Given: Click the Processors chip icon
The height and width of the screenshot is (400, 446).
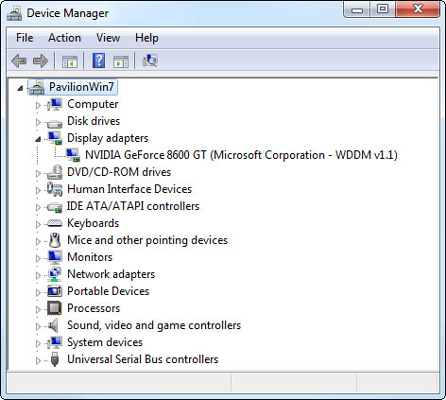Looking at the screenshot, I should click(x=54, y=308).
